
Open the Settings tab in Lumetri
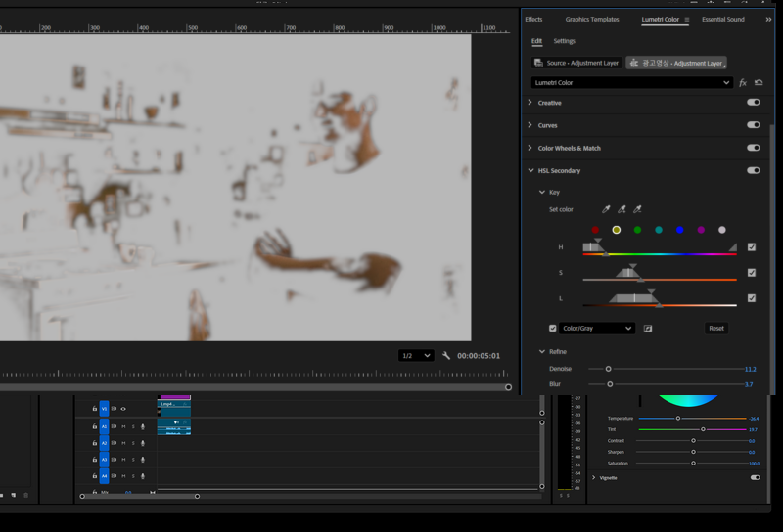pyautogui.click(x=564, y=41)
